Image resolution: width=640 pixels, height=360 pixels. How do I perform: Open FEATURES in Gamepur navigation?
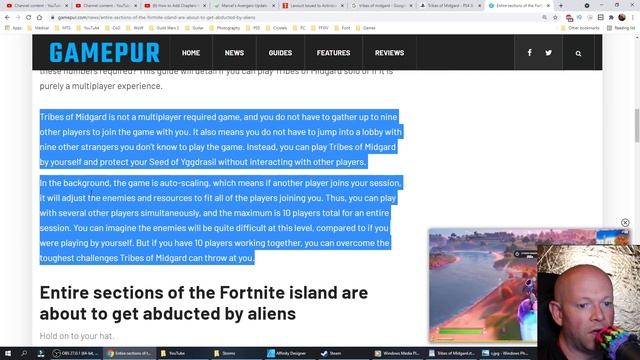[x=333, y=53]
